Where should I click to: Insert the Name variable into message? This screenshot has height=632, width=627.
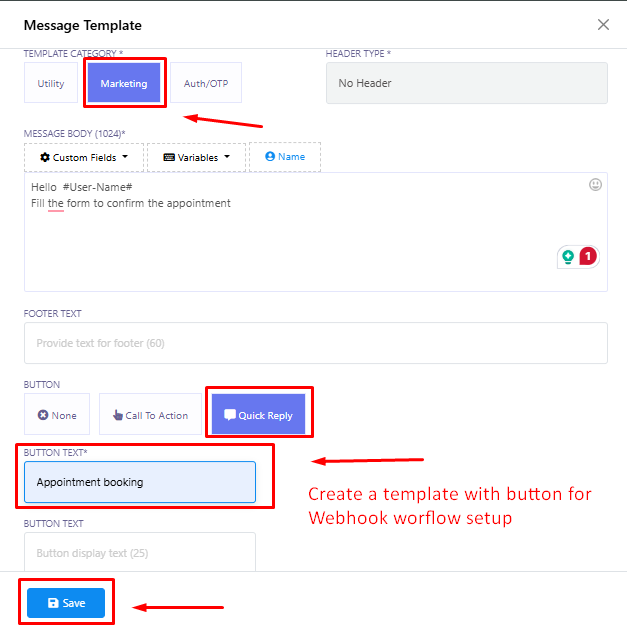pyautogui.click(x=285, y=157)
